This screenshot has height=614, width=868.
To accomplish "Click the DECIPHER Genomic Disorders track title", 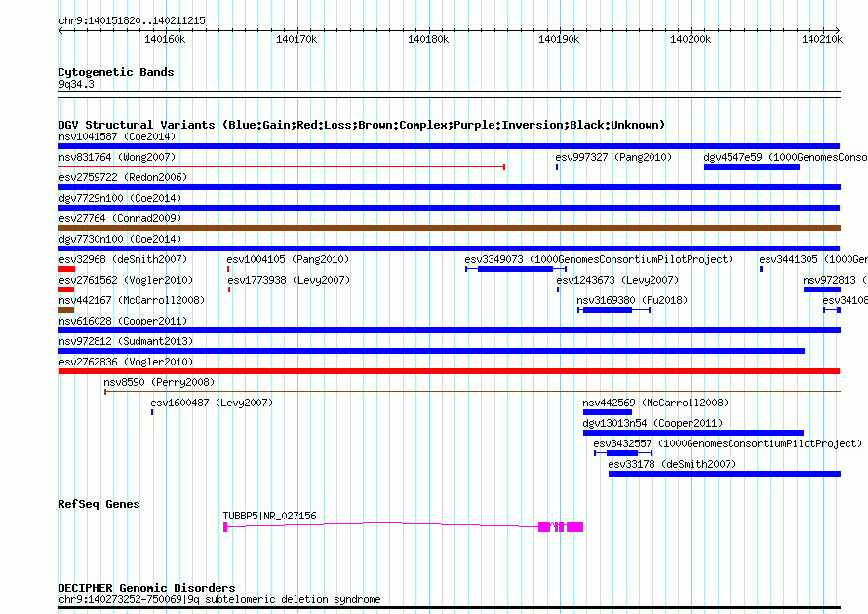I will (146, 588).
